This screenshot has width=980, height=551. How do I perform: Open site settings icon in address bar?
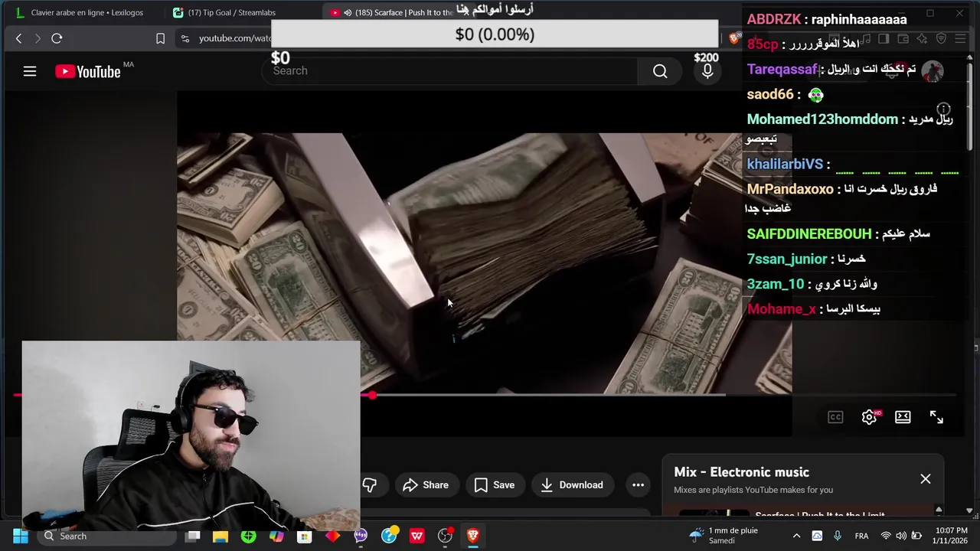click(x=185, y=38)
